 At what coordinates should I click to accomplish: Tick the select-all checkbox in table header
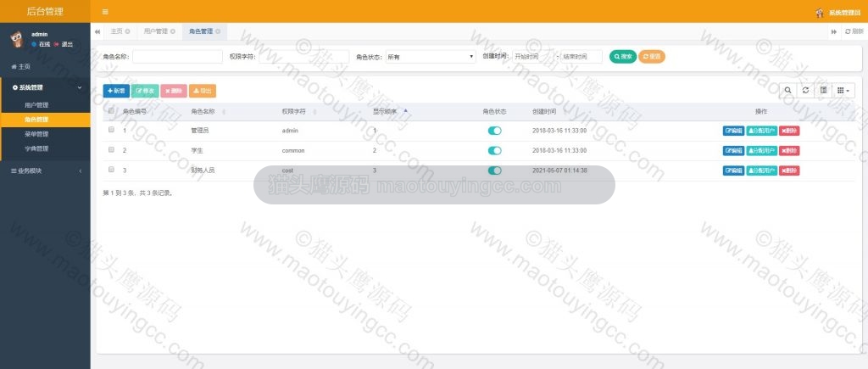111,111
